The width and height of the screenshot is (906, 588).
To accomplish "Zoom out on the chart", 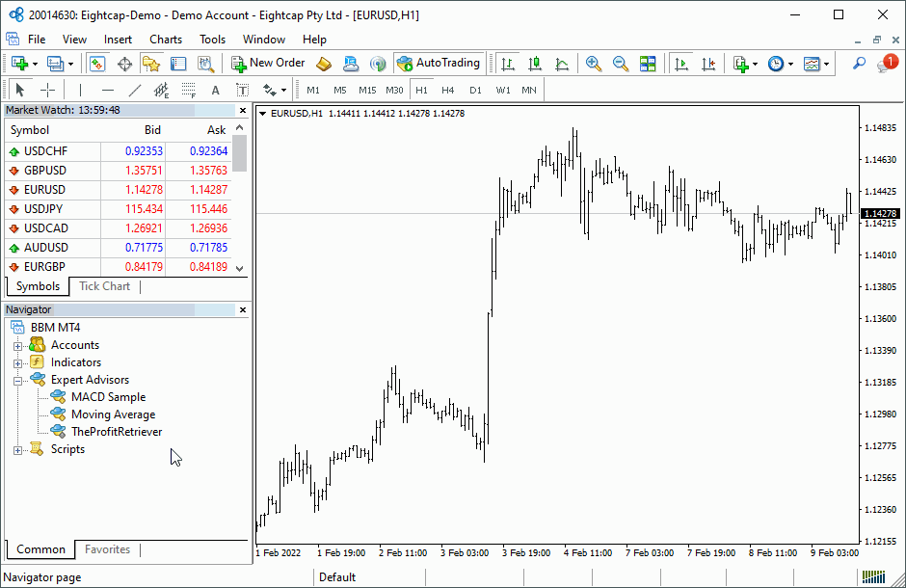I will click(621, 64).
